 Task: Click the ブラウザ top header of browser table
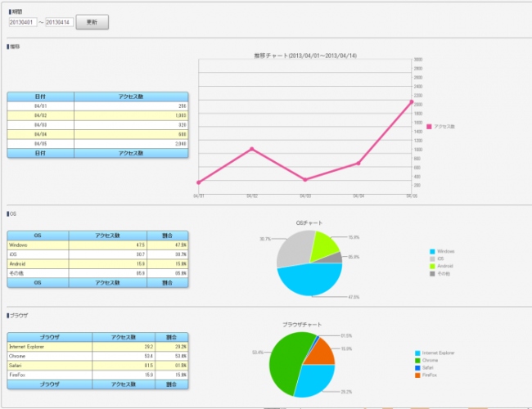tap(50, 337)
